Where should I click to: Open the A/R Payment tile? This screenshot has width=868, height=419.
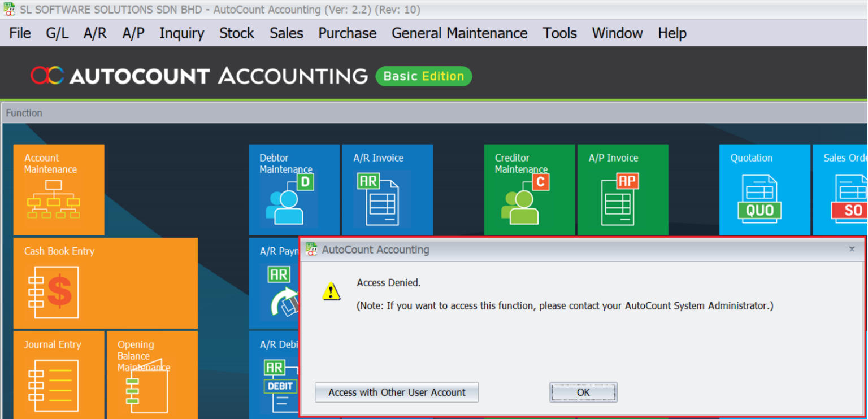274,283
